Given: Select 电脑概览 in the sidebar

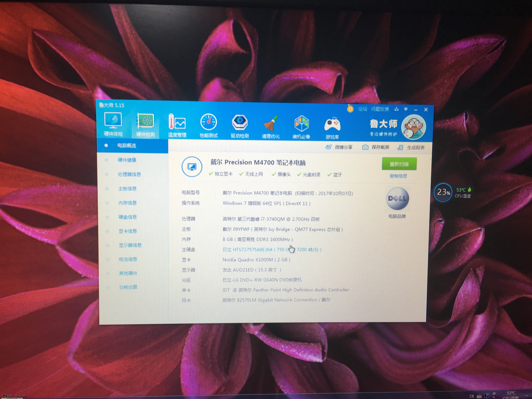Looking at the screenshot, I should point(132,146).
